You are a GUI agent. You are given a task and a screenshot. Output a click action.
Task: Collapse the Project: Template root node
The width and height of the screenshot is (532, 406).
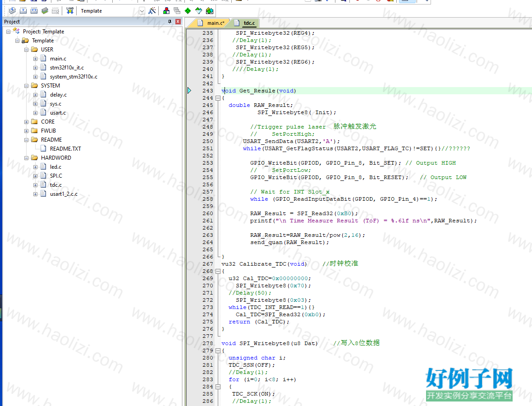(8, 32)
